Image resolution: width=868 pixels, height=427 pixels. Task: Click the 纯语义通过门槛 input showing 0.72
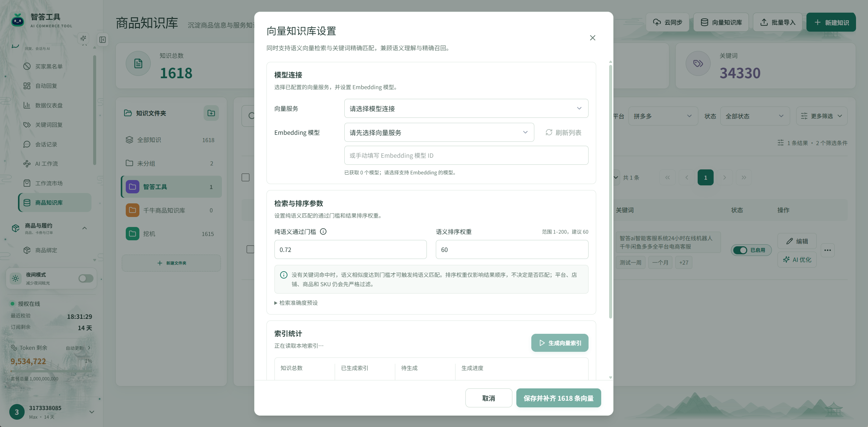point(350,249)
